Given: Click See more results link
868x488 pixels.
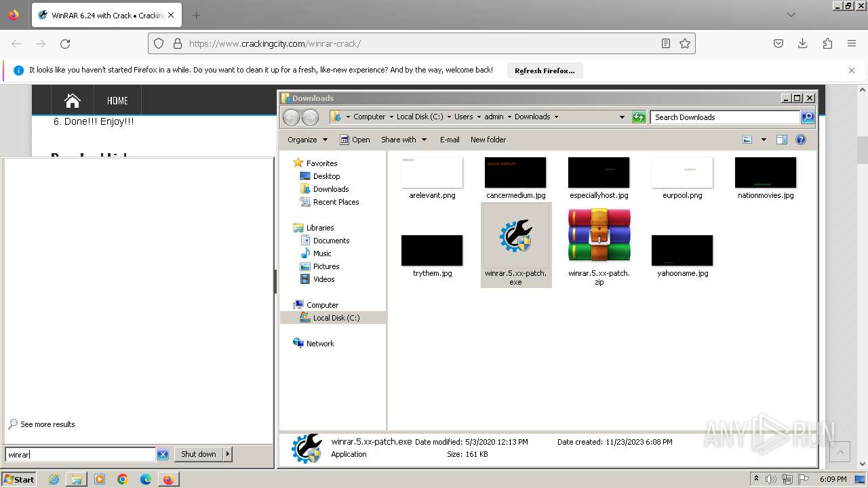Looking at the screenshot, I should (x=47, y=424).
